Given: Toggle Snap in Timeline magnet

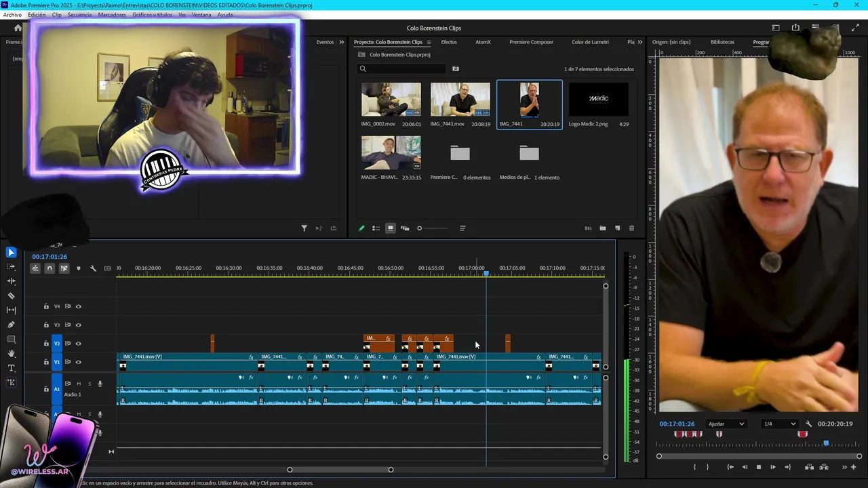Looking at the screenshot, I should [50, 268].
